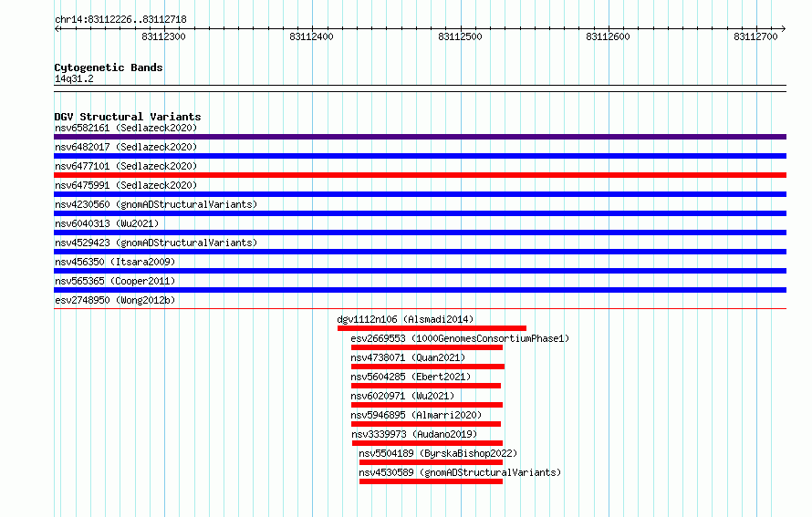Click the 83112400 ruler position
The image size is (812, 517).
(x=312, y=36)
